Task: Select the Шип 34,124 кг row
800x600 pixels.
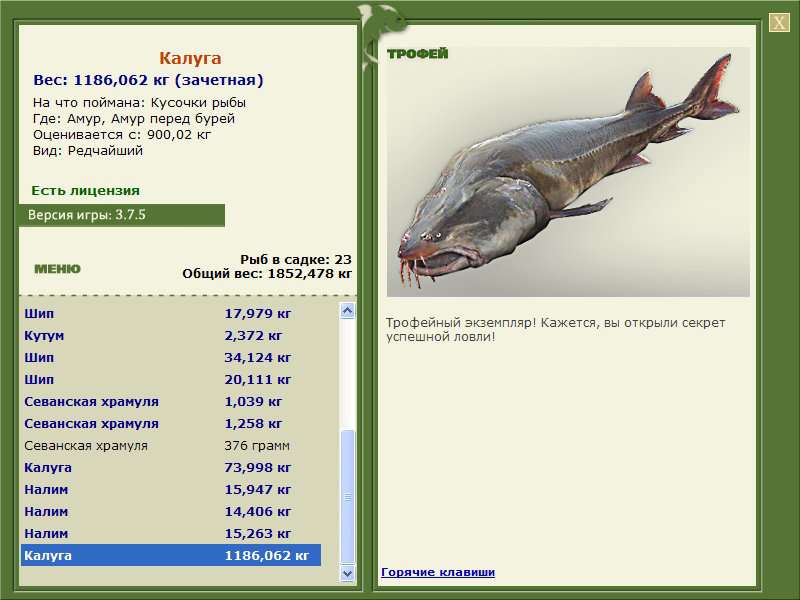Action: pos(171,357)
